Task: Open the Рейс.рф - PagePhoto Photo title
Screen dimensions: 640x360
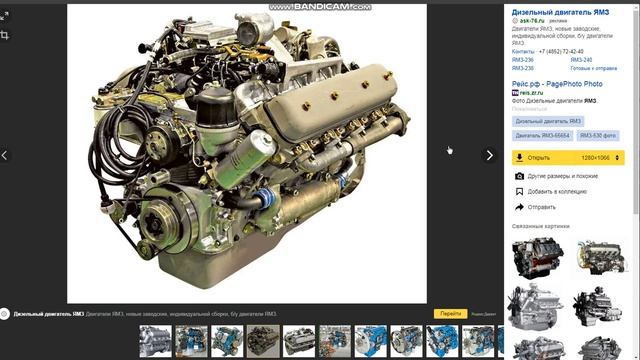Action: coord(557,84)
